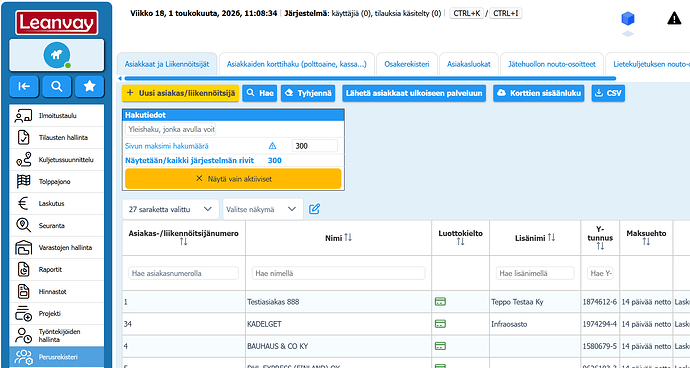
Task: Click the CTRL+K shortcut badge
Action: [x=466, y=13]
